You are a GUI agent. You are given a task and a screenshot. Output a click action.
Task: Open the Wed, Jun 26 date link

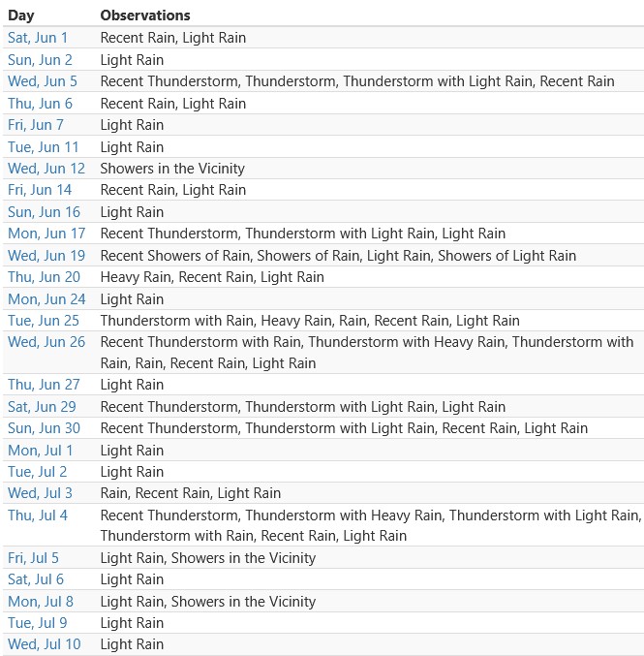[x=46, y=342]
